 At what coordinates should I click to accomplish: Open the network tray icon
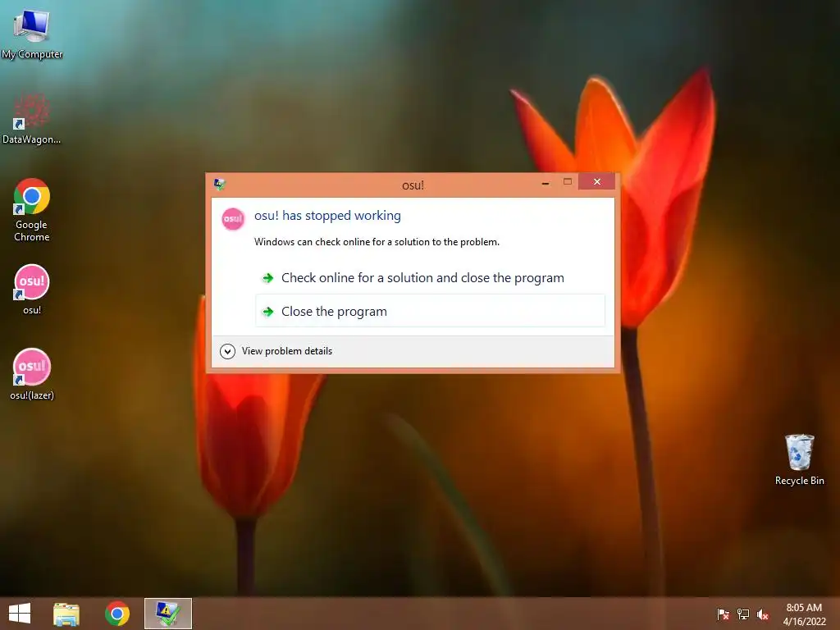743,614
